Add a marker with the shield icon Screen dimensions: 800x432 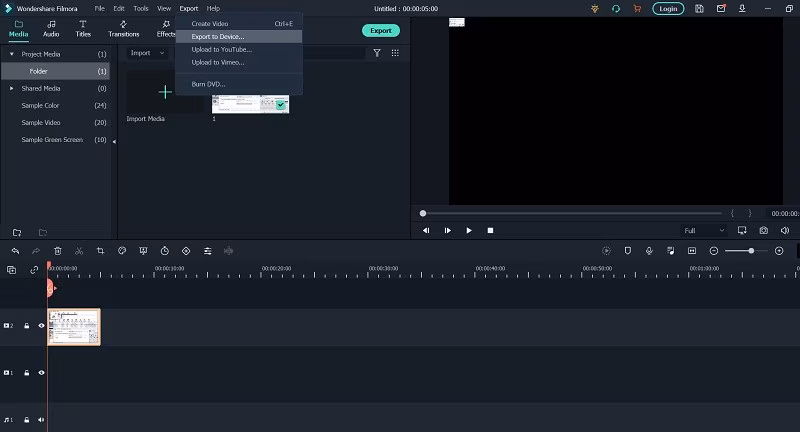point(628,251)
